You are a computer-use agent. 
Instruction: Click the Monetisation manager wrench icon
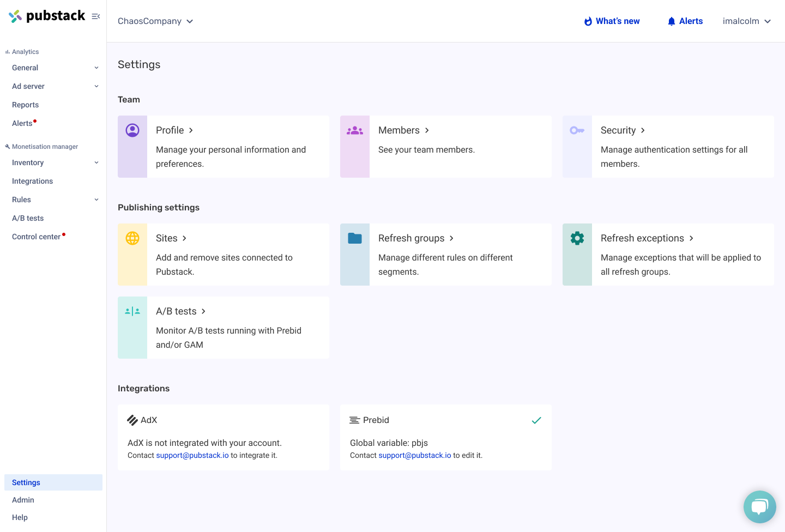coord(8,147)
